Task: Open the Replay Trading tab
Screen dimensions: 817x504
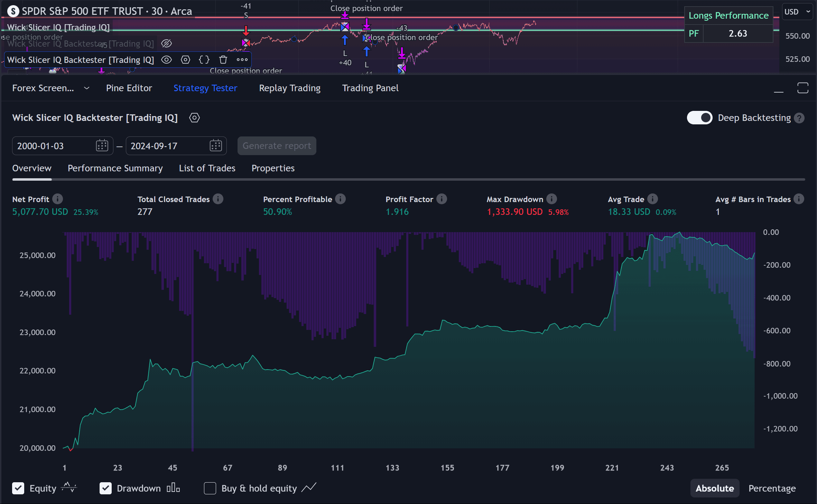Action: (x=290, y=88)
